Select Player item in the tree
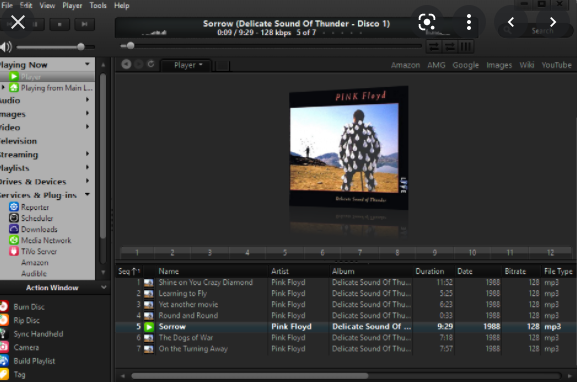The width and height of the screenshot is (577, 382). point(31,77)
